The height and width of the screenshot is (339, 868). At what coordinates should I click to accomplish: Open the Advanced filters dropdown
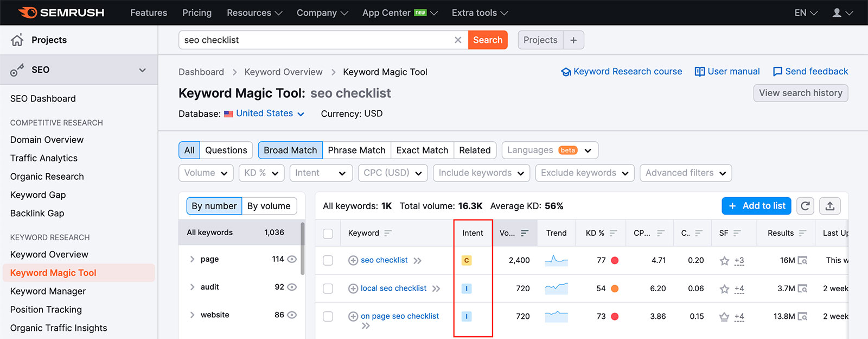coord(686,173)
